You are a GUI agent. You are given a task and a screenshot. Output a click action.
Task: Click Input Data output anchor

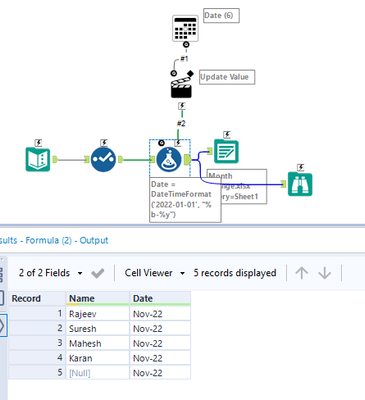click(x=55, y=160)
